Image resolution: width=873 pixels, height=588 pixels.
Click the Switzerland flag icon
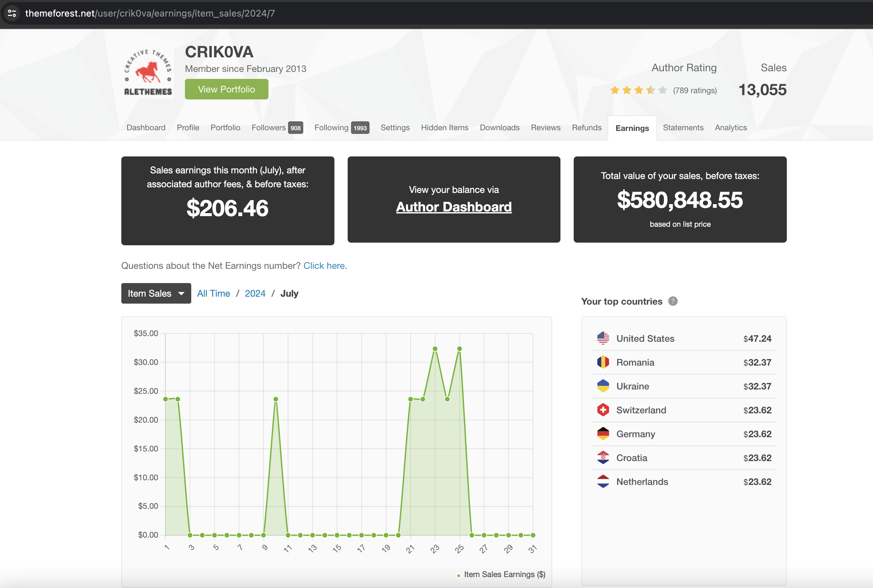603,410
